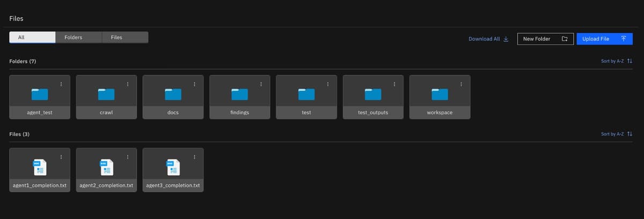
Task: Click the agent2_completion.txt file name
Action: (106, 186)
